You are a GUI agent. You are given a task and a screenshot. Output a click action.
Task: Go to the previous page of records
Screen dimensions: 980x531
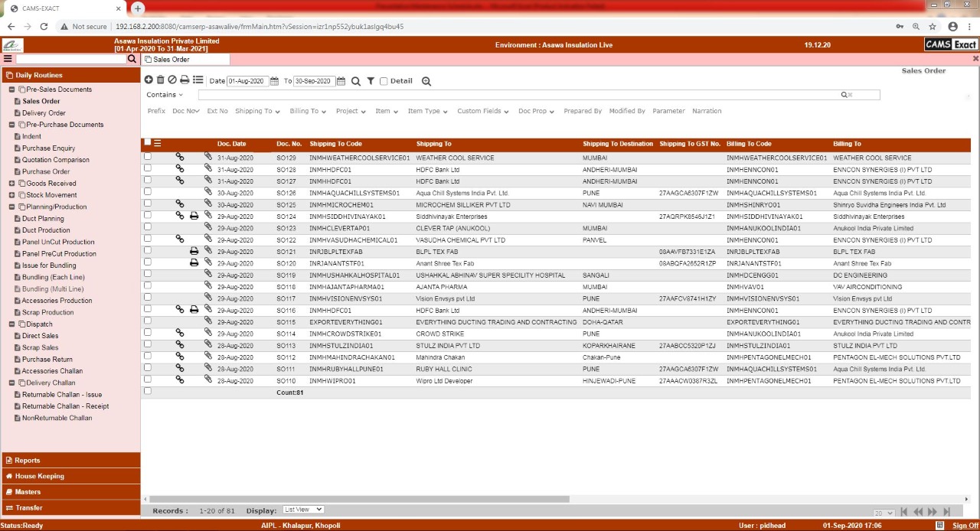pos(918,512)
